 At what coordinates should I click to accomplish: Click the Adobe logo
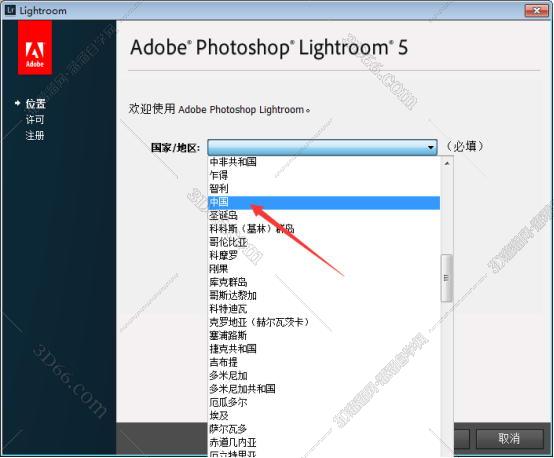(x=35, y=47)
